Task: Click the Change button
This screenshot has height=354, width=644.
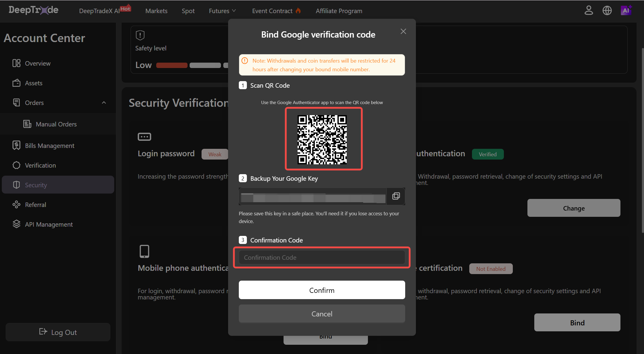Action: tap(574, 208)
